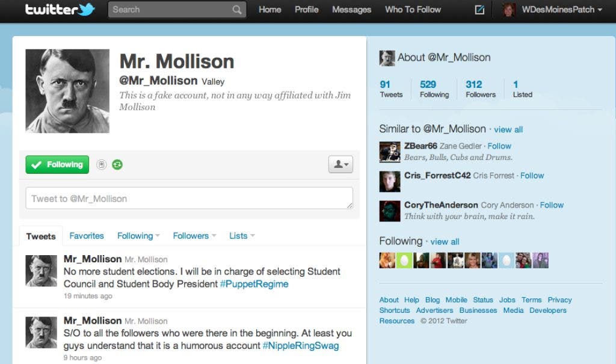Viewport: 616px width, 364px height.
Task: Click the Tweet to @Mr_Mollison text box
Action: (x=189, y=198)
